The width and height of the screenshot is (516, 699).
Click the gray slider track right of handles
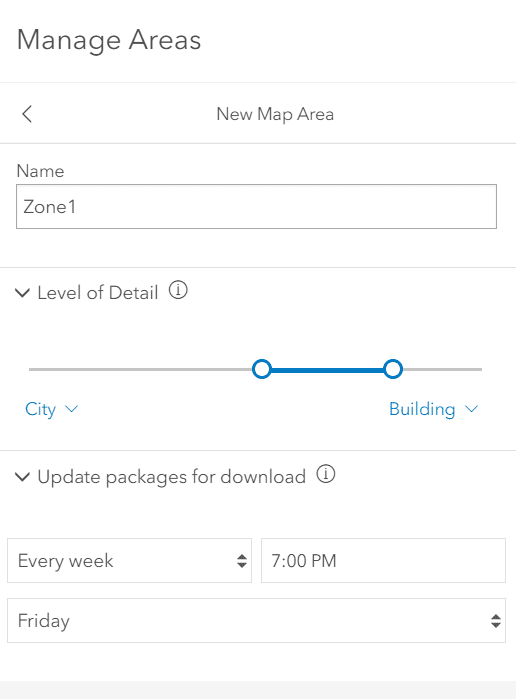[442, 369]
